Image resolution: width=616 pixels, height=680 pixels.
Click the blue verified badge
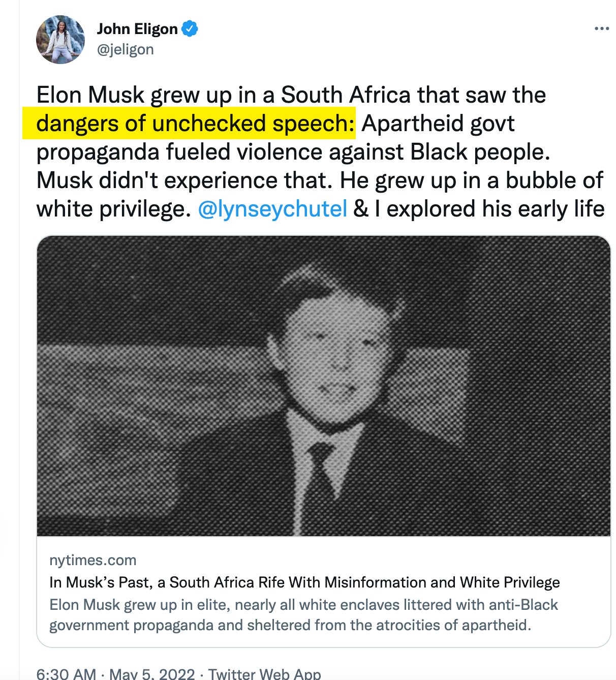pyautogui.click(x=190, y=29)
